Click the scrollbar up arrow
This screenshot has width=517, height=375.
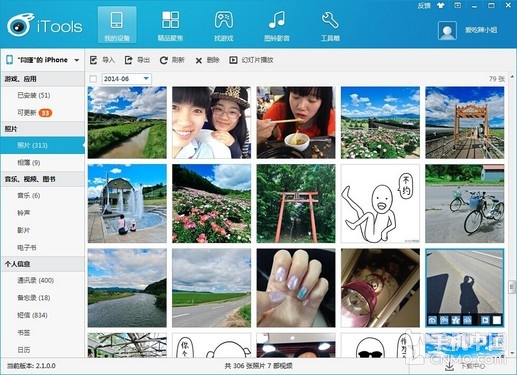(512, 77)
